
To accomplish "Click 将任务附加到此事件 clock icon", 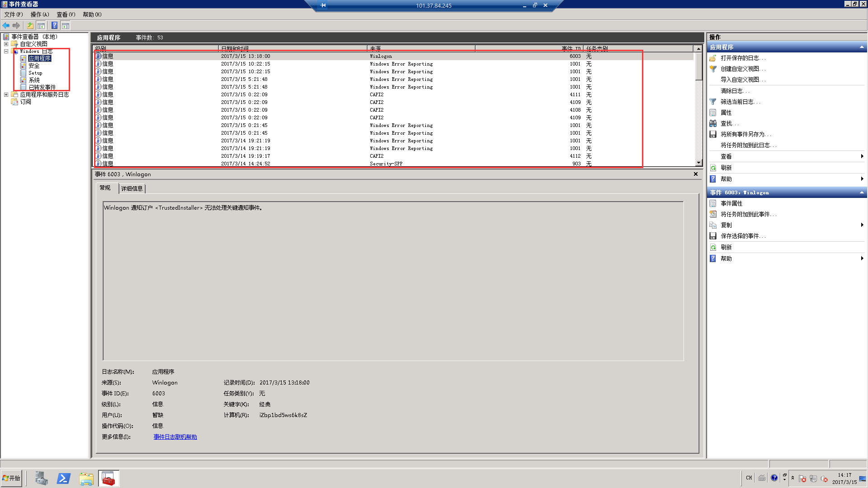I will 713,214.
